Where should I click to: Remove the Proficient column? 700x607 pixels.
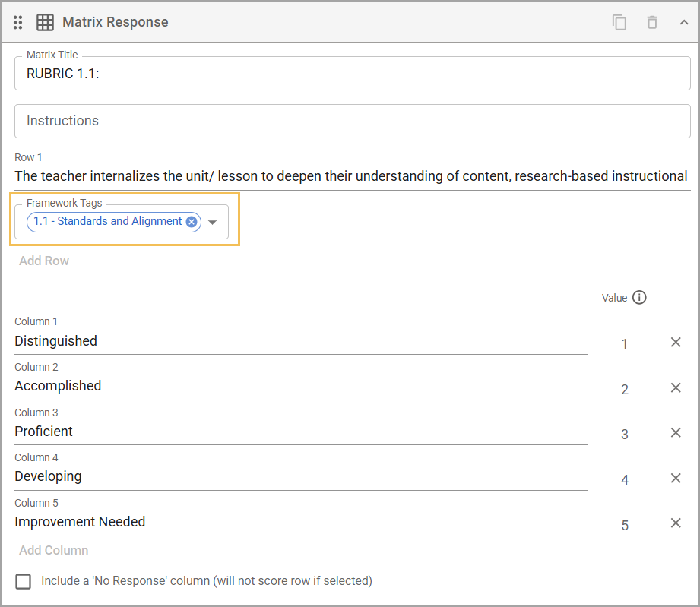tap(676, 432)
